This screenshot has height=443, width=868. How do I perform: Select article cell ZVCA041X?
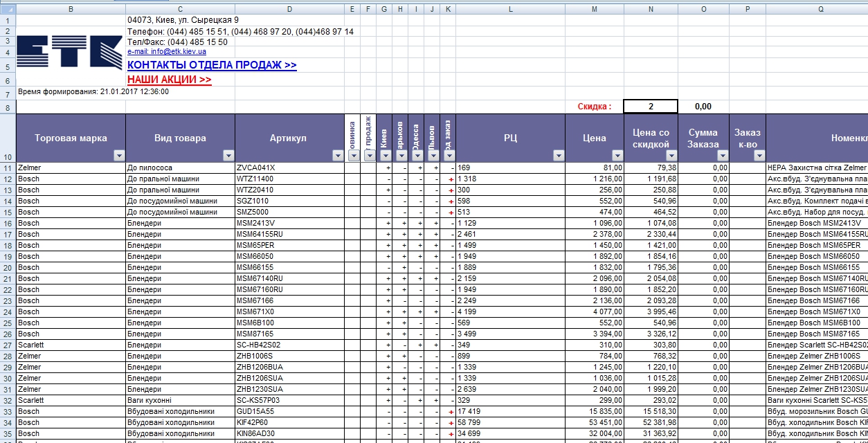point(289,168)
